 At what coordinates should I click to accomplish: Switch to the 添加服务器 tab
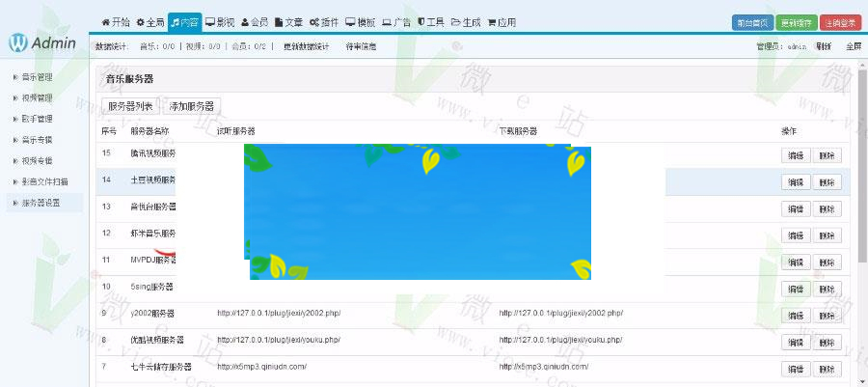pos(192,106)
